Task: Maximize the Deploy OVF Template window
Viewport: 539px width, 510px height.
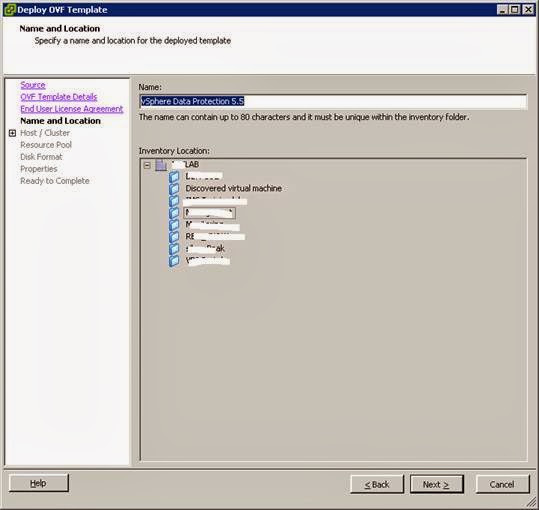Action: pyautogui.click(x=515, y=10)
